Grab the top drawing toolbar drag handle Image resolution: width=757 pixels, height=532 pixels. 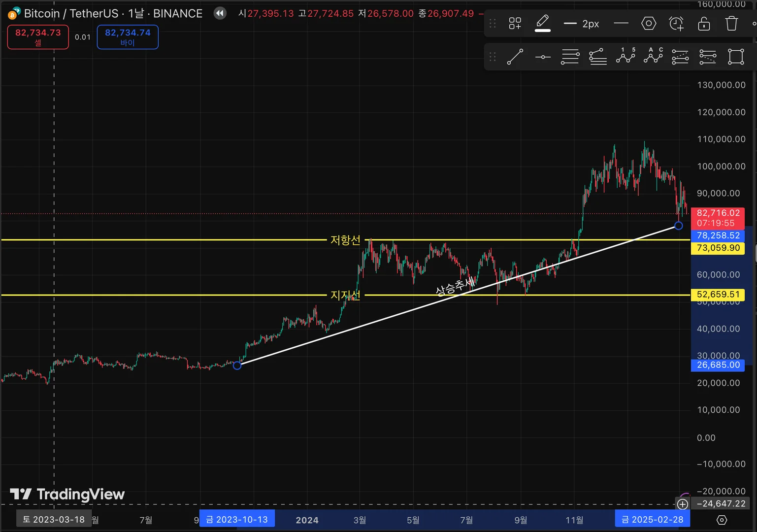(493, 23)
